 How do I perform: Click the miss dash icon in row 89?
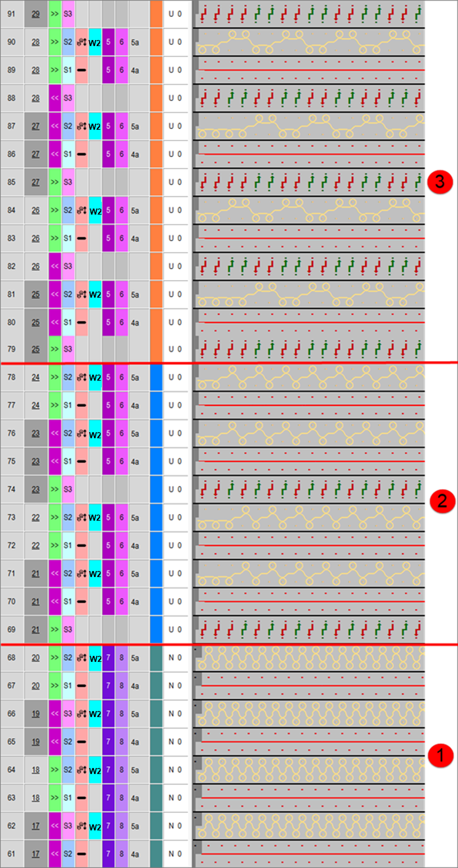point(81,70)
